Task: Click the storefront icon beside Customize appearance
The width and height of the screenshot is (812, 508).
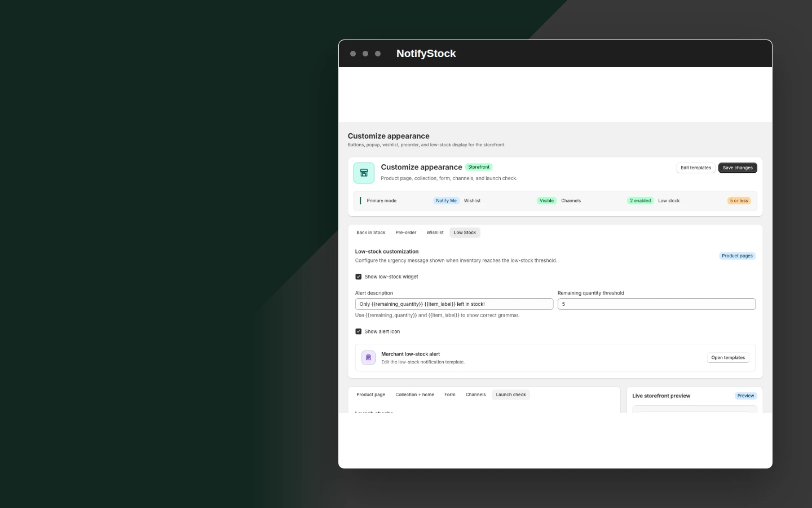Action: [x=364, y=173]
